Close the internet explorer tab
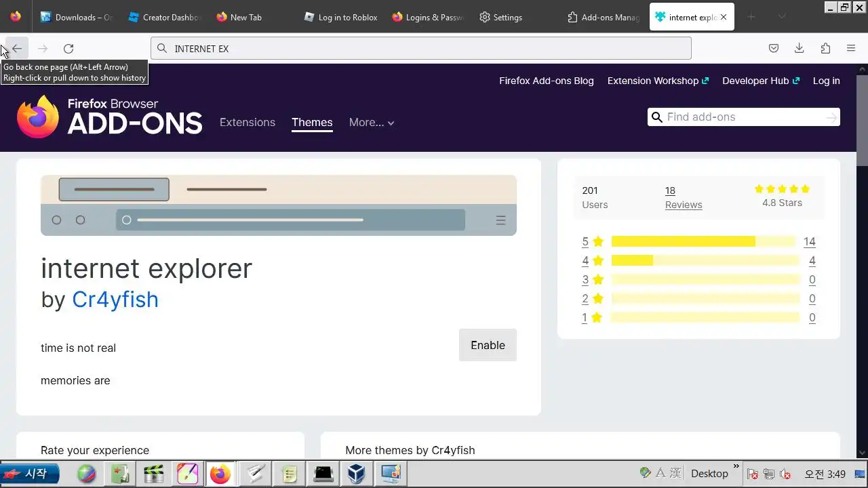Viewport: 868px width, 488px height. [724, 17]
